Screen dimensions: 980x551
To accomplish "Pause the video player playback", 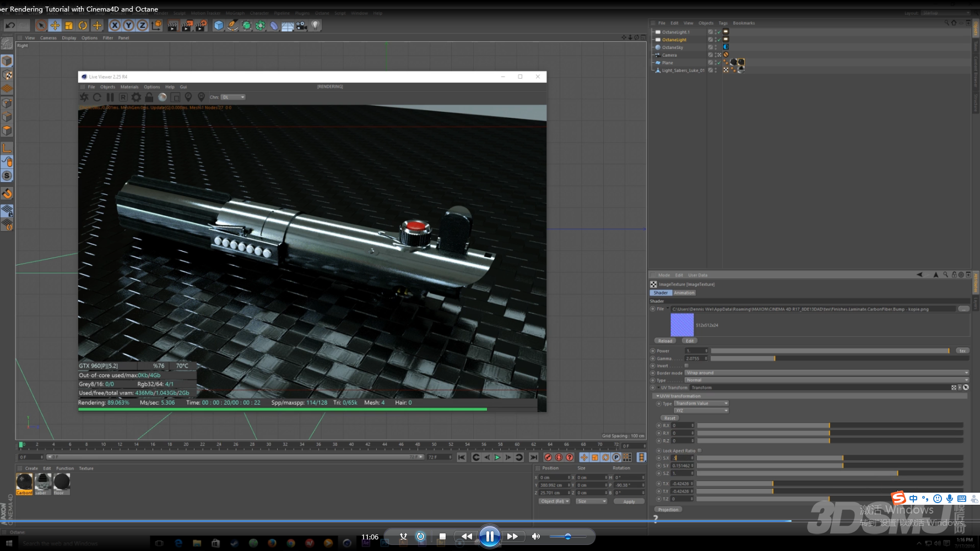I will 490,536.
